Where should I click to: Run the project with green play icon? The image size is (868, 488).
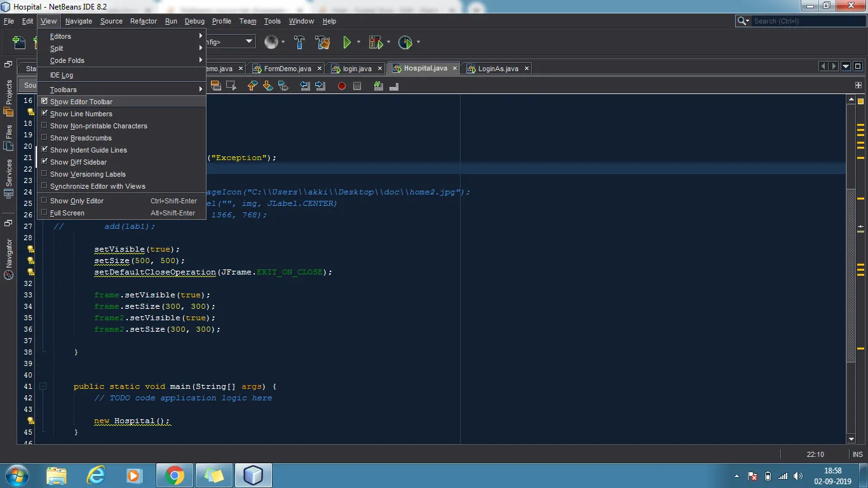pyautogui.click(x=347, y=43)
